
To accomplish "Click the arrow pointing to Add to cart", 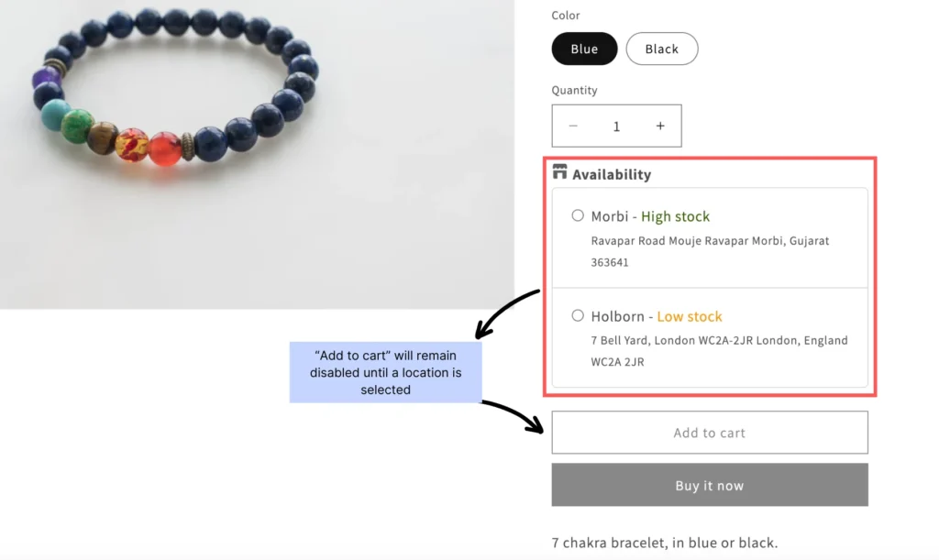I will (x=514, y=414).
